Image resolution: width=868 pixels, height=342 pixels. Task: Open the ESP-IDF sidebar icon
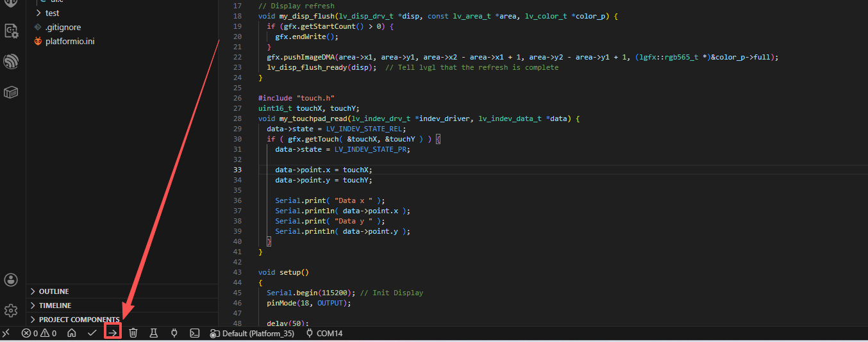point(11,61)
